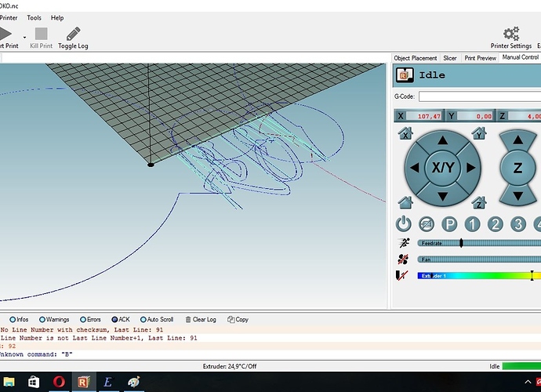541x392 pixels.
Task: Home the Z axis
Action: (479, 202)
